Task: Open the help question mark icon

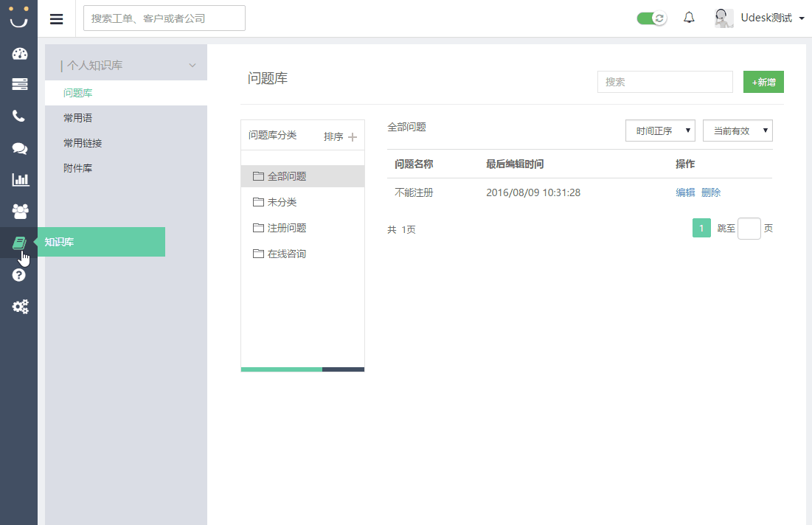Action: tap(19, 275)
